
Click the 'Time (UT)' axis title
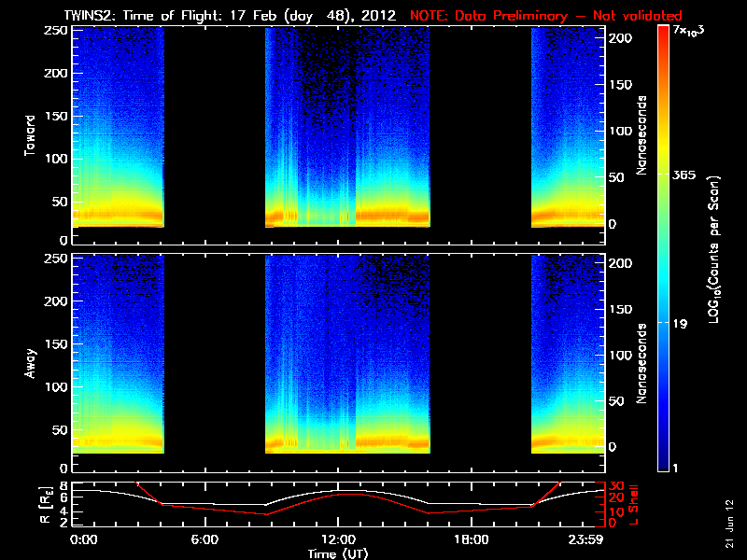[338, 553]
